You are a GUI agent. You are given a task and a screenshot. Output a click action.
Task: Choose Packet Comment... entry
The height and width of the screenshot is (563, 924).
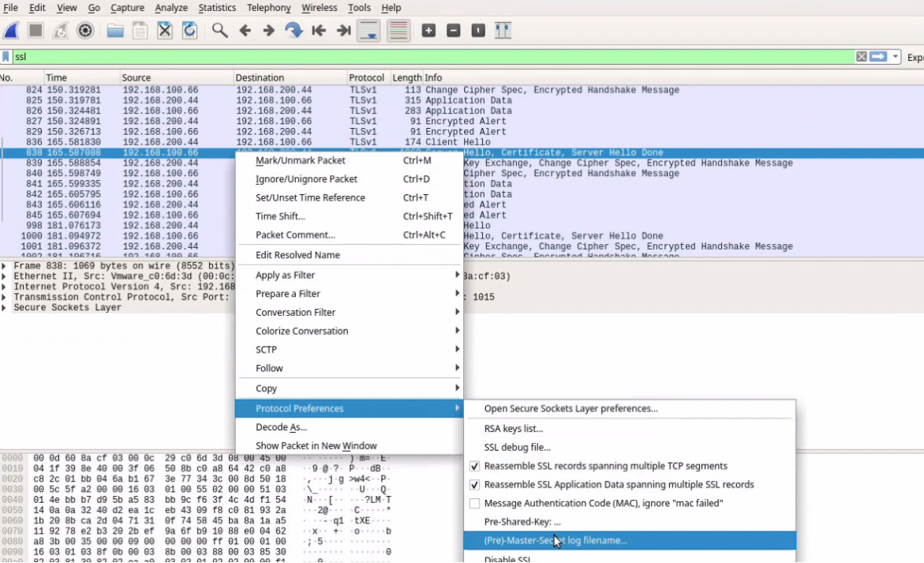pyautogui.click(x=349, y=235)
